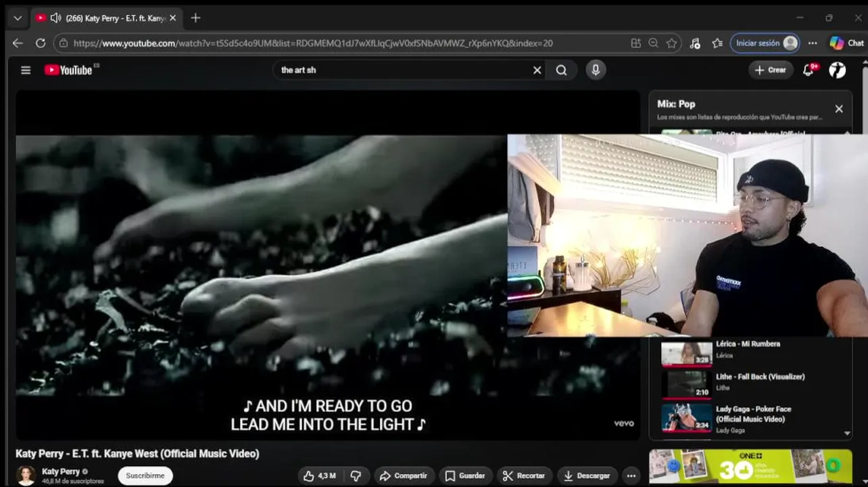The width and height of the screenshot is (868, 487).
Task: Open more actions menu under the video
Action: click(x=631, y=476)
